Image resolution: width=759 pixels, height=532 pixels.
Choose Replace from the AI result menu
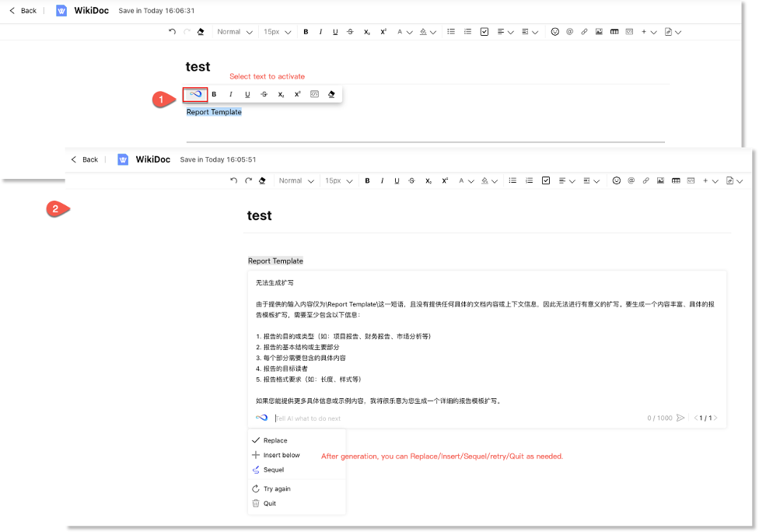click(x=275, y=440)
